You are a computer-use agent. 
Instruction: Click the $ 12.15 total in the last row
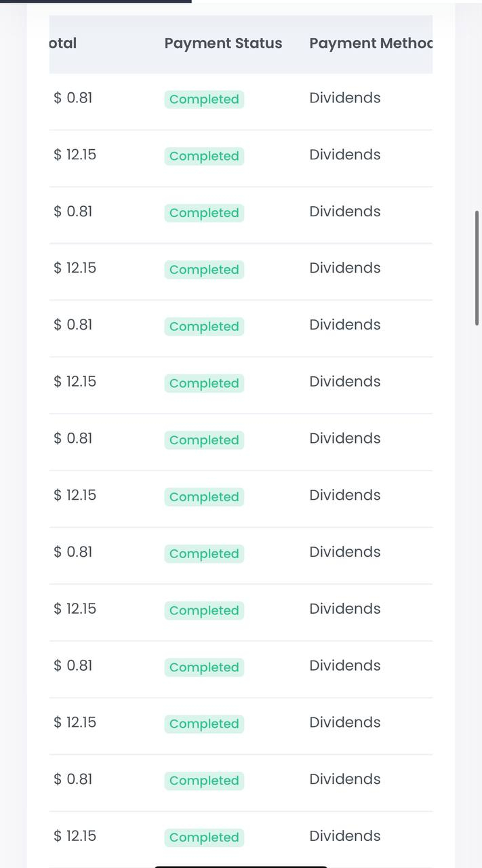click(75, 836)
